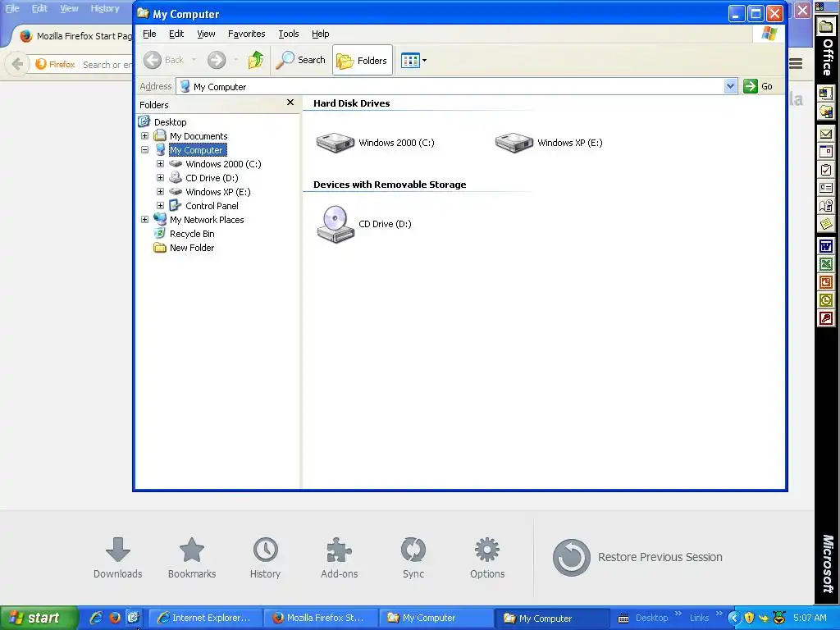Click Restore Previous Session in Firefox

click(x=637, y=557)
